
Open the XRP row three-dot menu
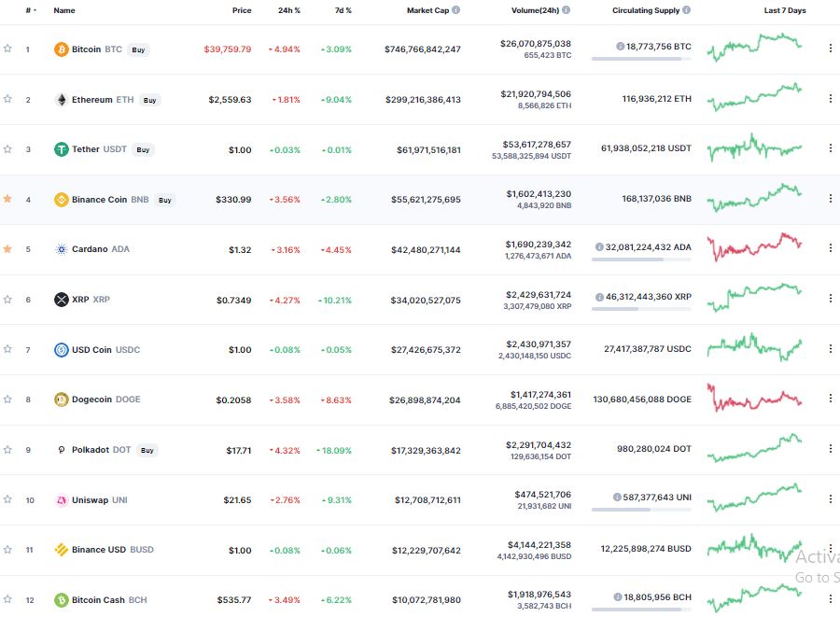(831, 299)
